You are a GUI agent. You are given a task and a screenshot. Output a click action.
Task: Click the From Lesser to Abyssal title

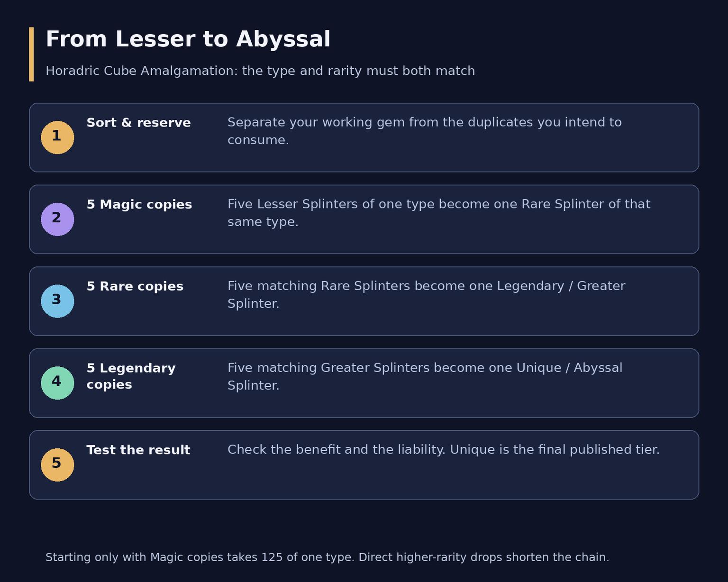tap(188, 39)
